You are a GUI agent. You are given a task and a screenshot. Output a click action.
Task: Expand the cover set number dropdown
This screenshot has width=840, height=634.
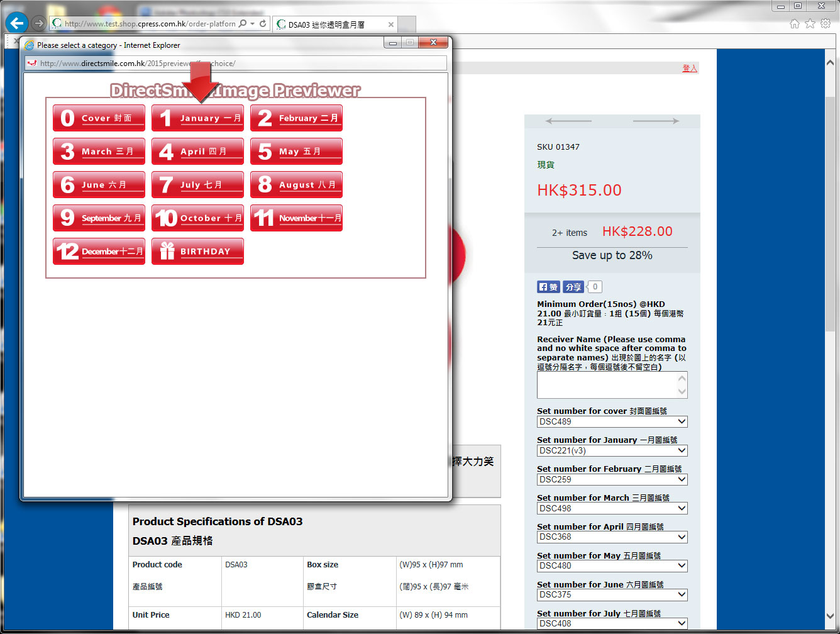(612, 421)
